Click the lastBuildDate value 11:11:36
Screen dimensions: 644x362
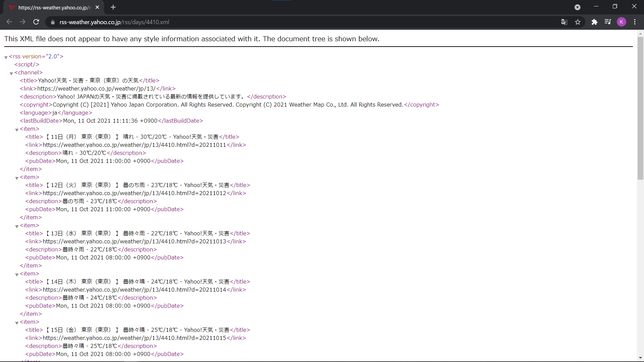tap(110, 121)
